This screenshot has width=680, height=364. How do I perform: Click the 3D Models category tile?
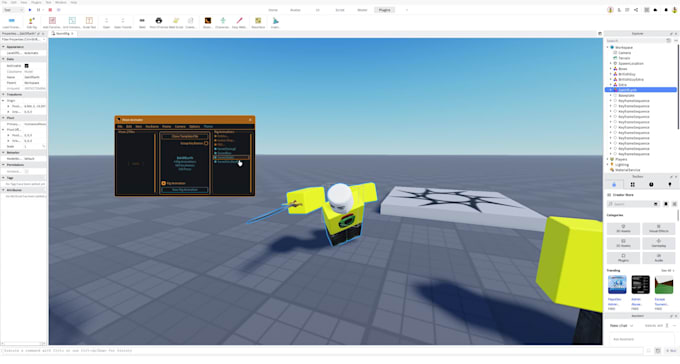pyautogui.click(x=623, y=228)
